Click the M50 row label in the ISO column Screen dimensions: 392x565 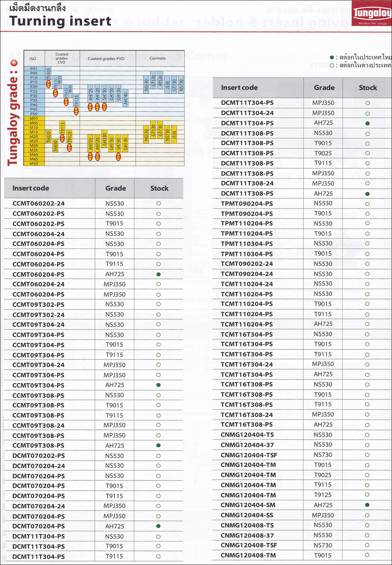[x=34, y=163]
